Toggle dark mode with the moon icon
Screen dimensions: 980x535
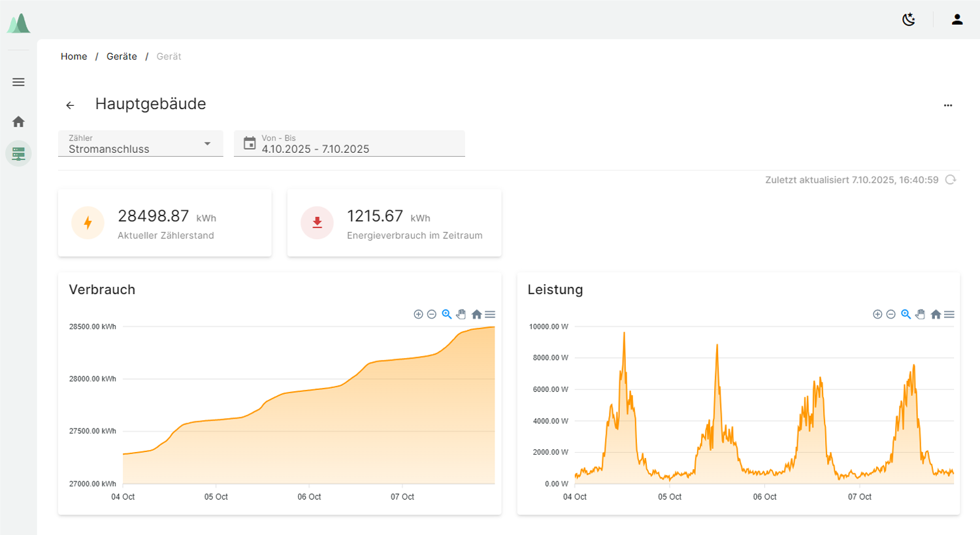pyautogui.click(x=909, y=19)
